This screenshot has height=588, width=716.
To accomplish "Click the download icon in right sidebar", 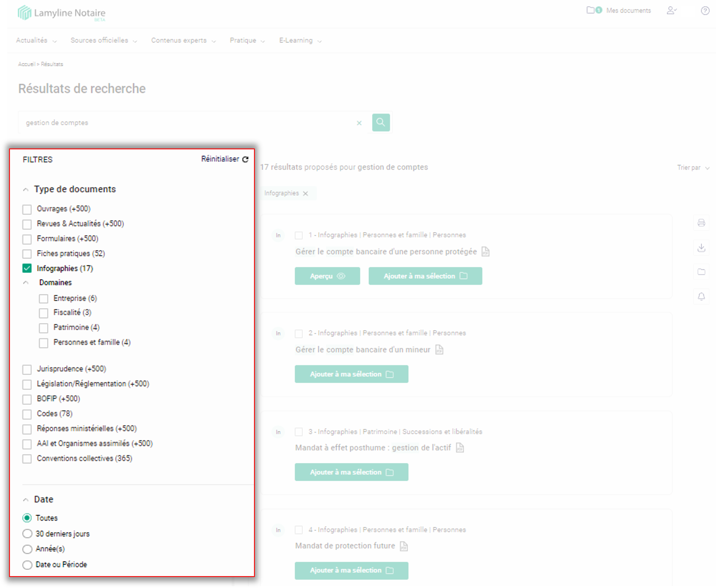I will 701,248.
